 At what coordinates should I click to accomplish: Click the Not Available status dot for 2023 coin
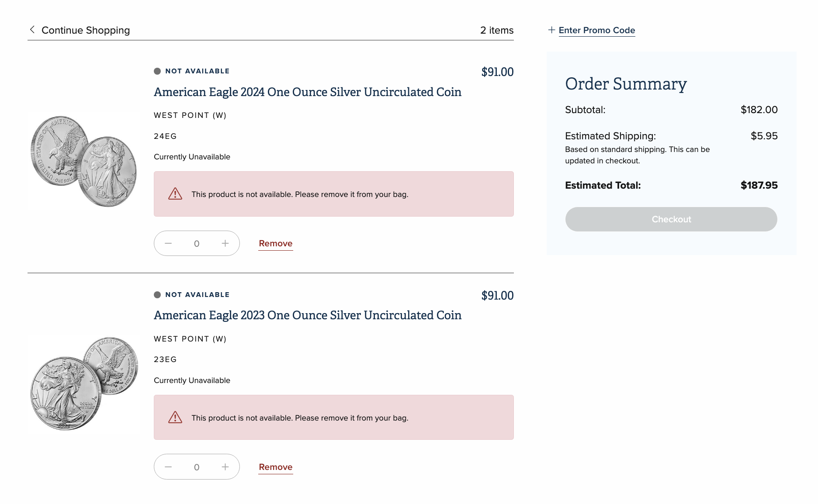click(157, 295)
